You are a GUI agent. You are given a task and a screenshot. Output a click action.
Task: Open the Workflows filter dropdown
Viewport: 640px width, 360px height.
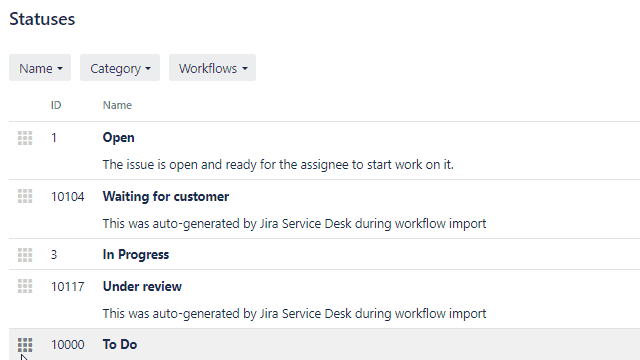[212, 68]
